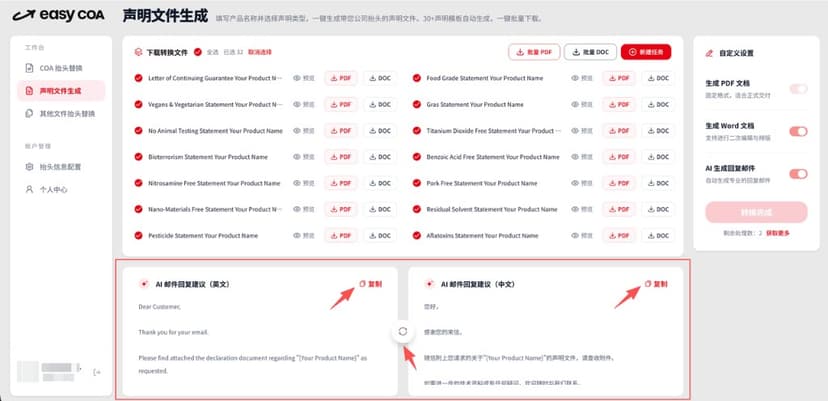This screenshot has height=401, width=828.
Task: Download Letter of Continuing Guarantee as PDF
Action: point(341,78)
